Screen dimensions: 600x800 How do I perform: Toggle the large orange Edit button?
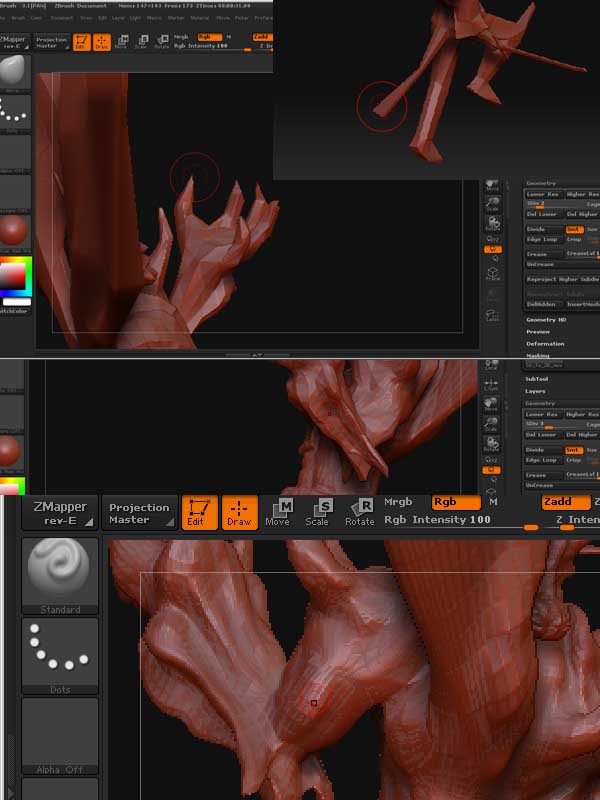(x=199, y=512)
